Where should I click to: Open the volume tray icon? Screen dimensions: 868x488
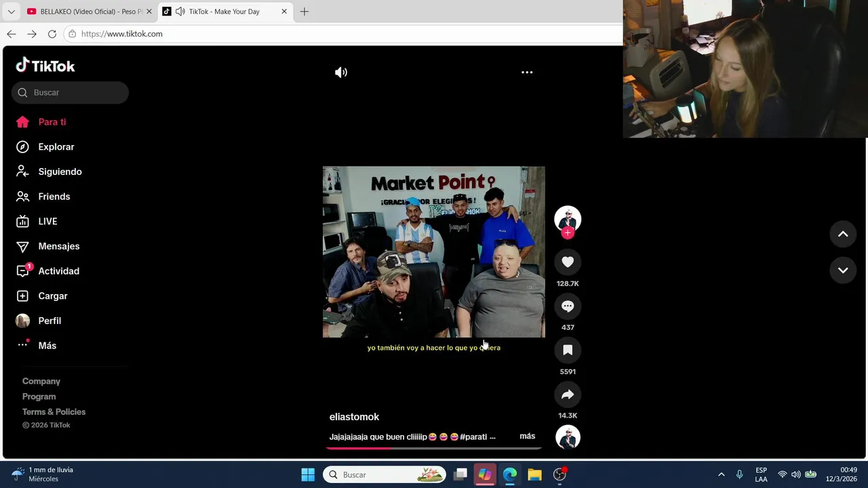(795, 474)
